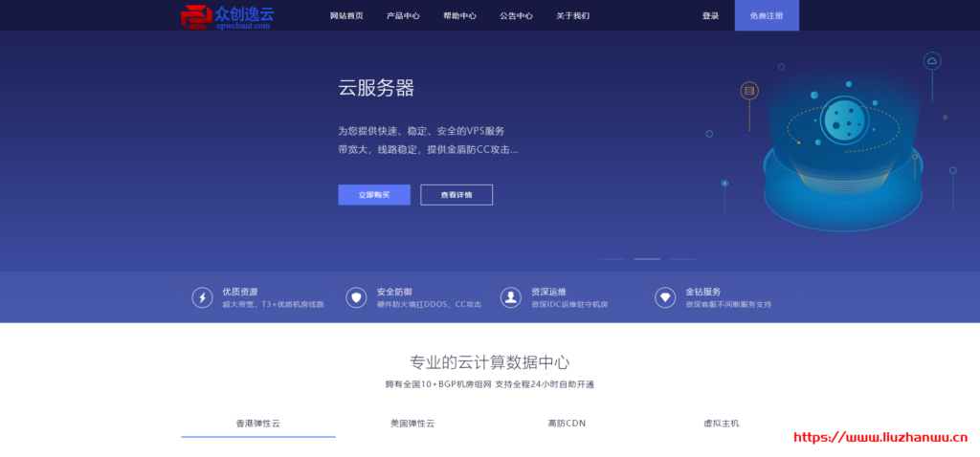Click the text 硬件防火墙扛DDOS、CC攻击

coord(429,305)
